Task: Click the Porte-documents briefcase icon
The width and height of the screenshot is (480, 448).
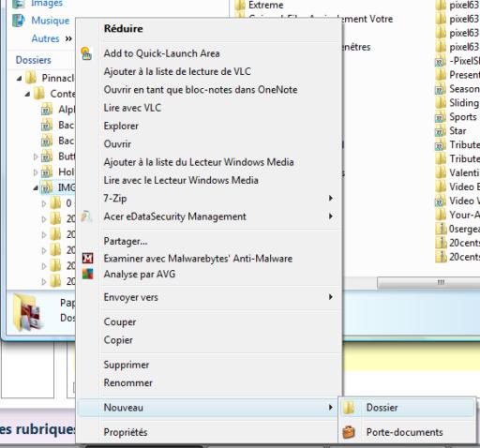Action: [349, 432]
